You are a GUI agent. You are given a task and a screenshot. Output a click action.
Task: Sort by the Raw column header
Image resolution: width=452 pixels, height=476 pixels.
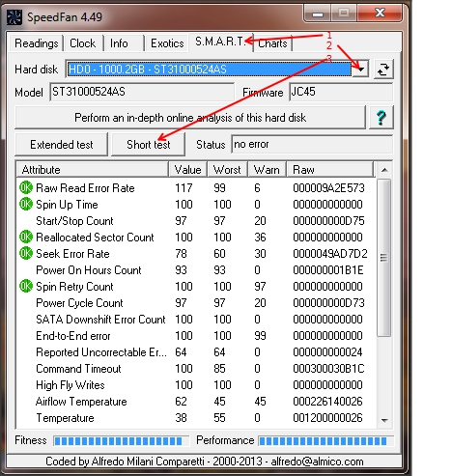coord(330,170)
